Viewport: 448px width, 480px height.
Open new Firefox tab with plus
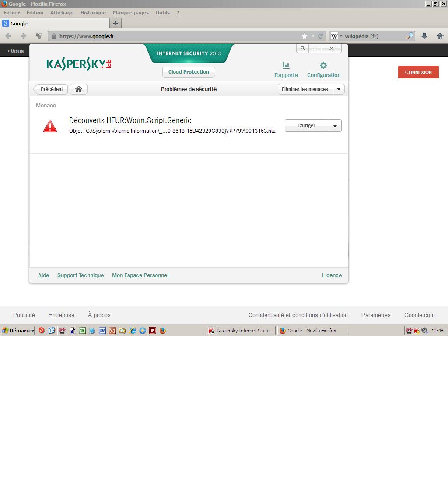(x=115, y=23)
